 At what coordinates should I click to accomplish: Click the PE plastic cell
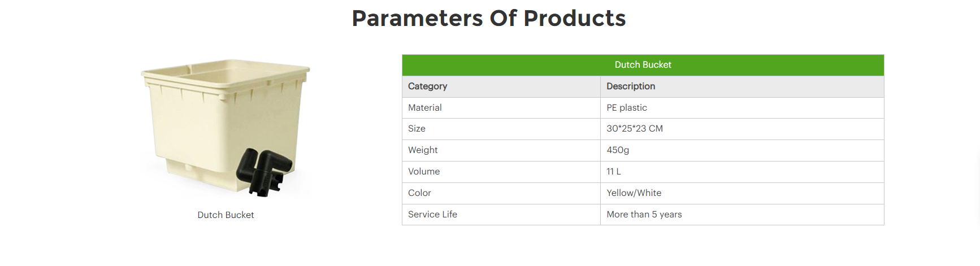point(627,108)
